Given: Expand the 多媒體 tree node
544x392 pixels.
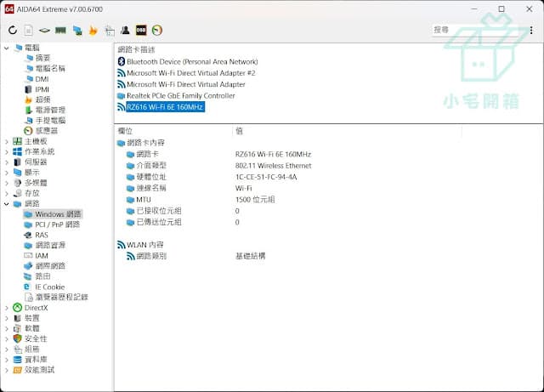Looking at the screenshot, I should 7,183.
